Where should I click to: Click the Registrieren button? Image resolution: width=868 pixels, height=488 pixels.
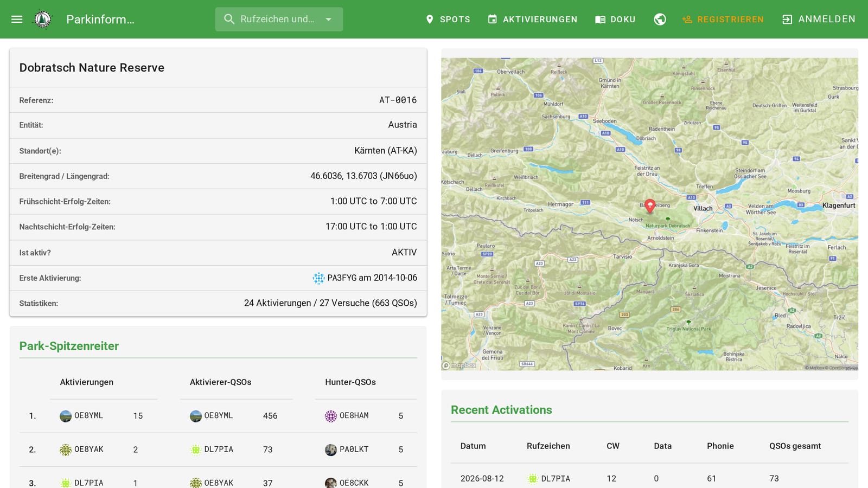[723, 19]
